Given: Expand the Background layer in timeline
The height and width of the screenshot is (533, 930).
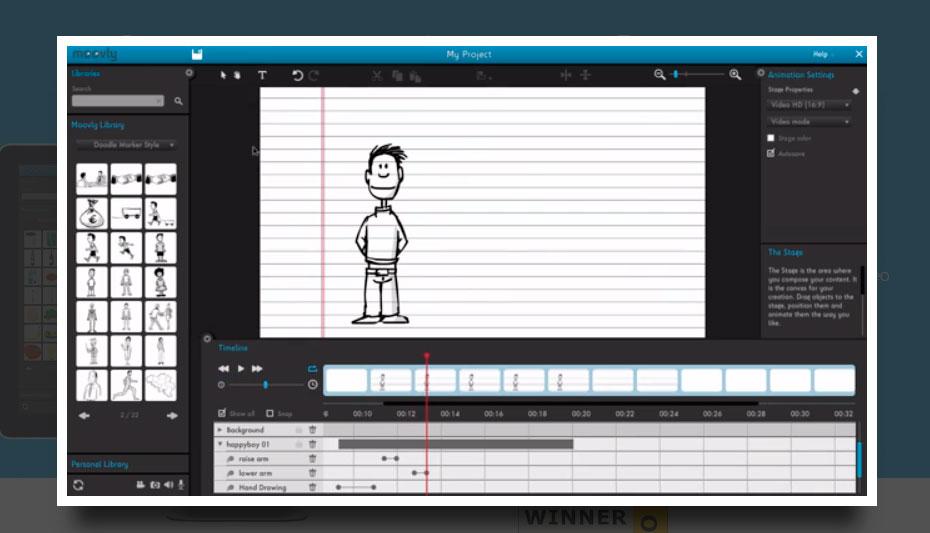Looking at the screenshot, I should pyautogui.click(x=220, y=430).
